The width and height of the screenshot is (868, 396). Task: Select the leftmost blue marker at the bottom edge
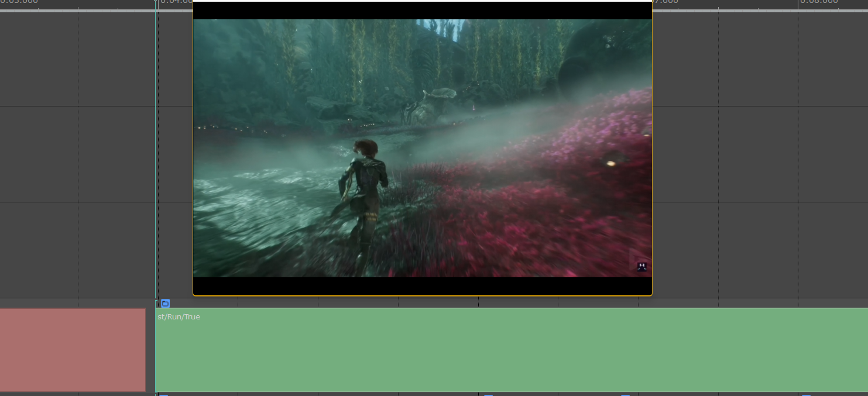click(x=164, y=395)
